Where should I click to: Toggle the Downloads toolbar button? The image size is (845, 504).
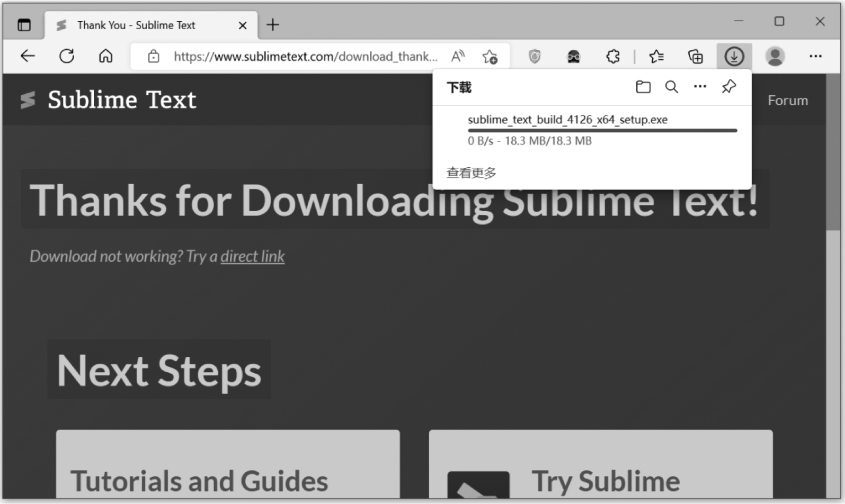pos(734,57)
